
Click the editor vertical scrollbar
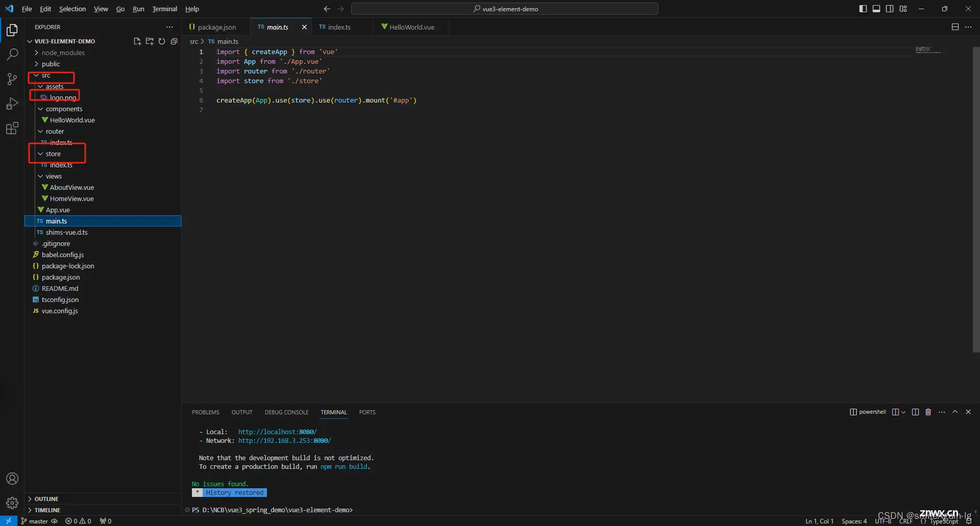tap(976, 199)
